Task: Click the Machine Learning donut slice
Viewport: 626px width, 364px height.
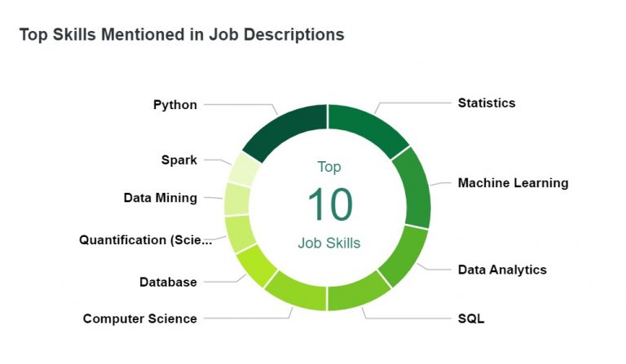Action: click(x=413, y=188)
